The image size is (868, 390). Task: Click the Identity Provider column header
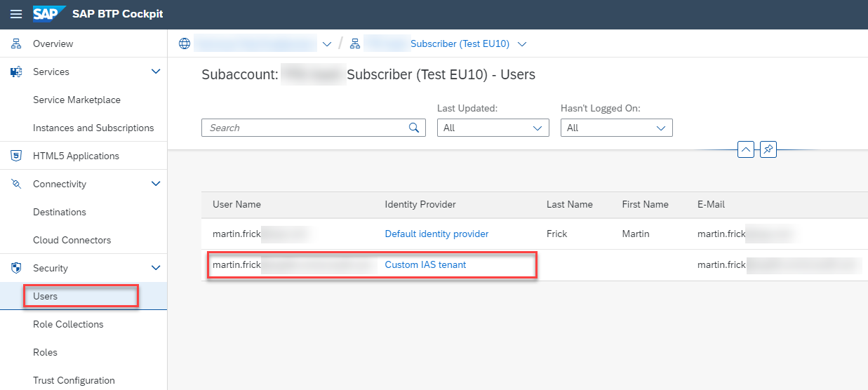coord(420,204)
